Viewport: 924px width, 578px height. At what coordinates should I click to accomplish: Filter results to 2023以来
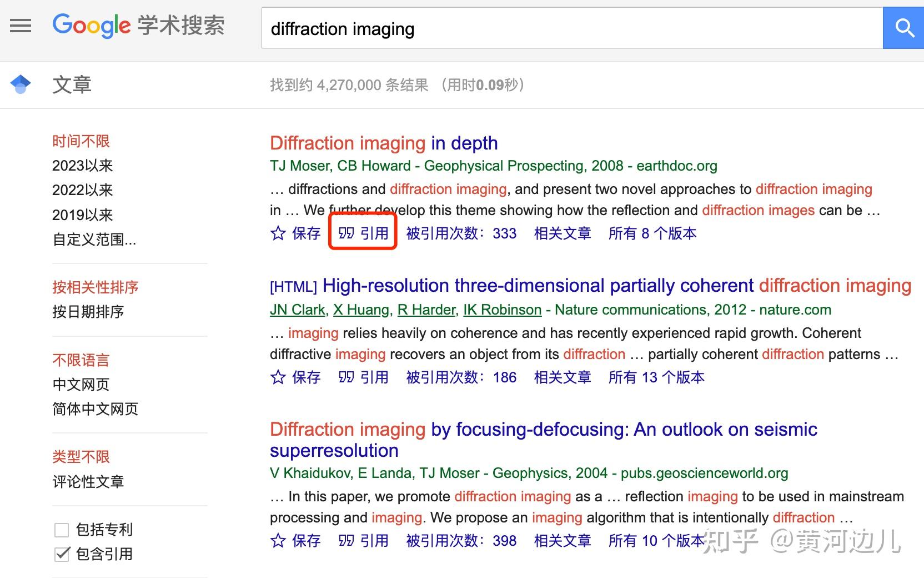point(83,166)
